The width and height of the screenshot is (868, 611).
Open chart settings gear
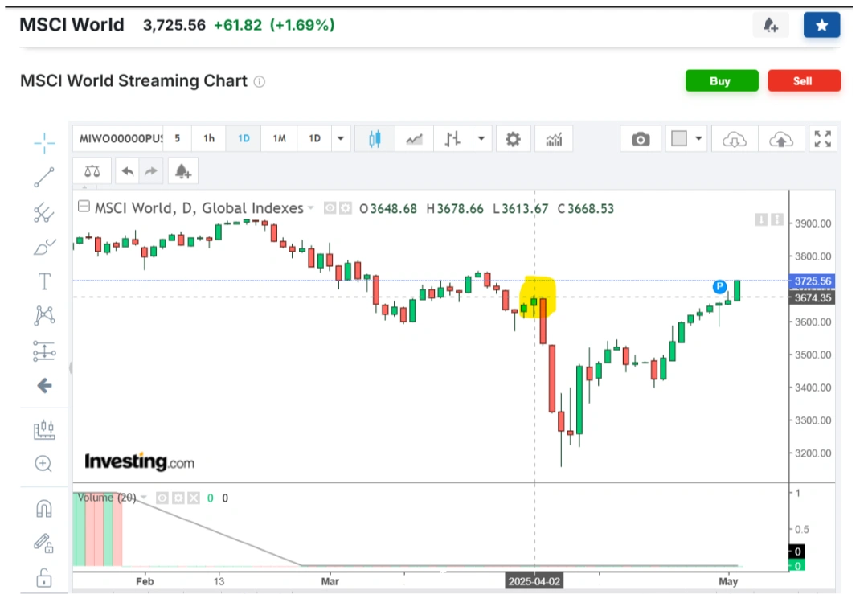point(513,139)
